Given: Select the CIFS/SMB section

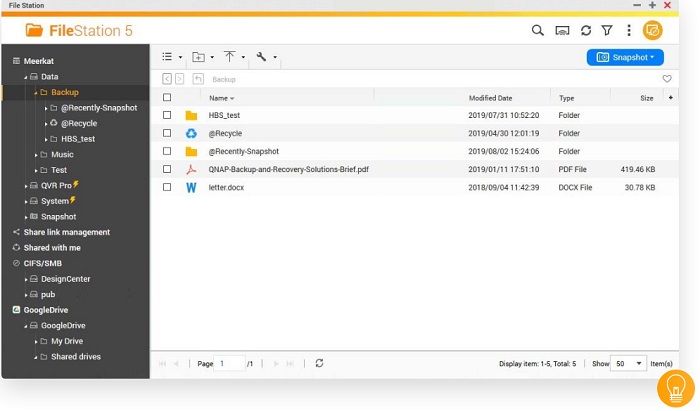Looking at the screenshot, I should [42, 263].
